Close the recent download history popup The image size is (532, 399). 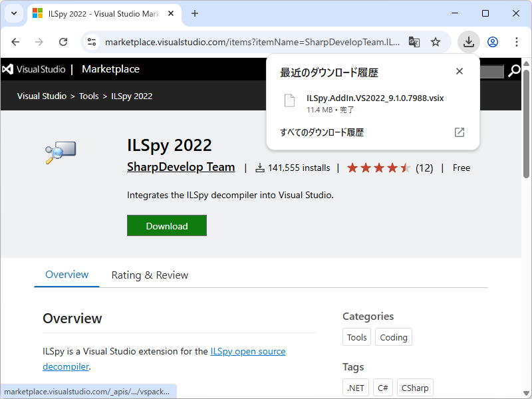[x=459, y=71]
